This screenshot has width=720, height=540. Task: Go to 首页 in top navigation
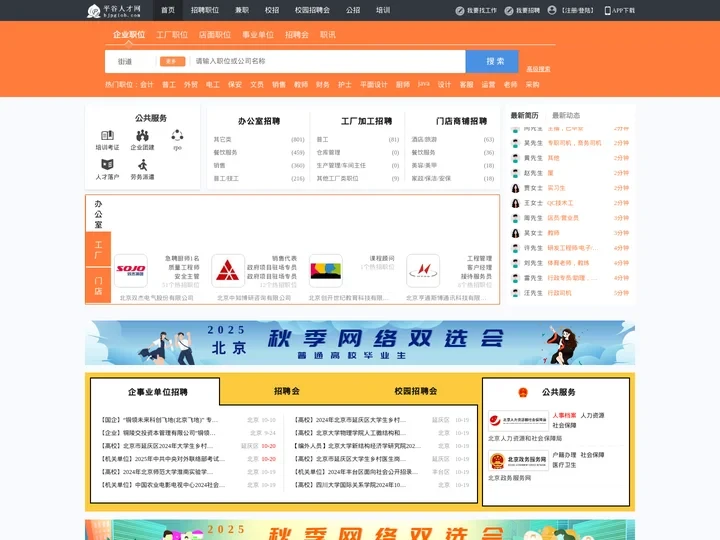tap(168, 10)
